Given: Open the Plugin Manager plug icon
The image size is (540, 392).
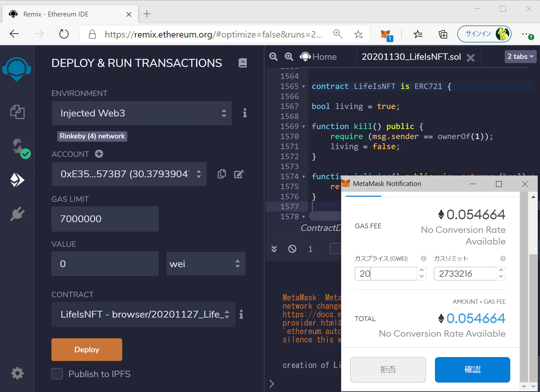Looking at the screenshot, I should point(17,214).
